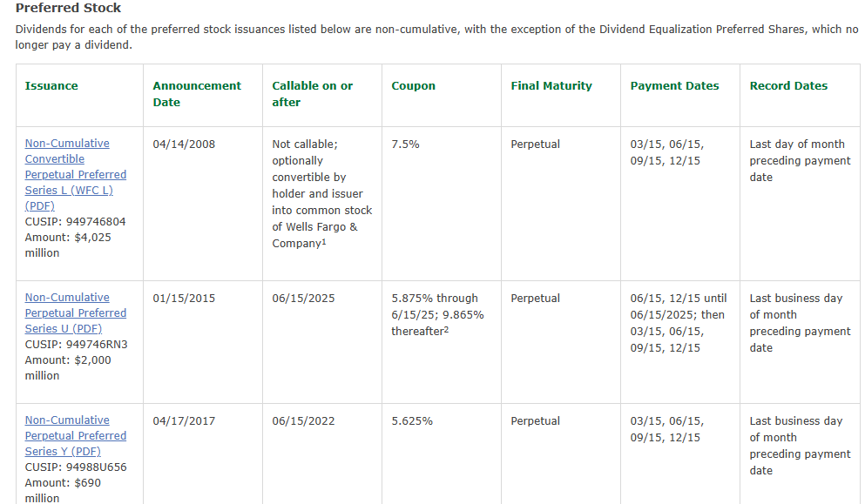
Task: Click the Callable on or after header
Action: coord(312,94)
